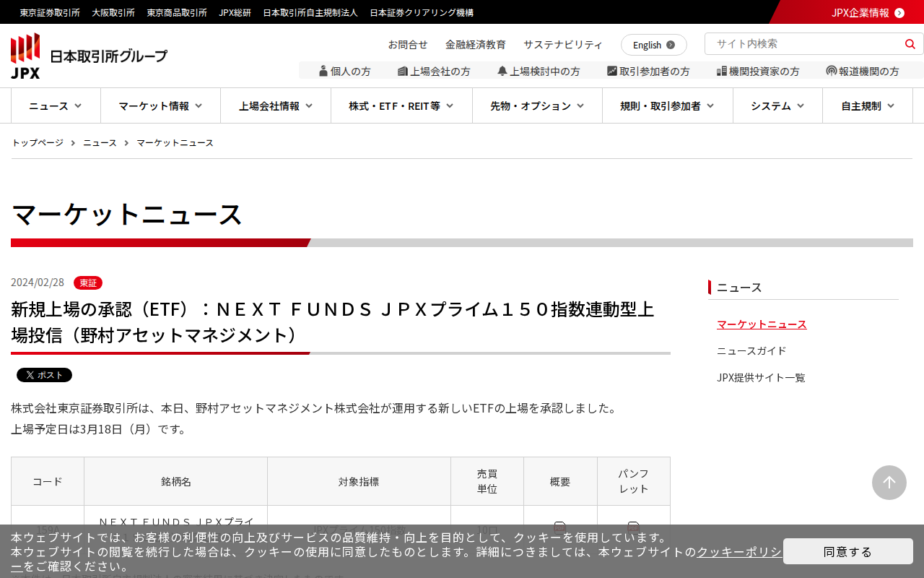Click the search magnifier icon
Screen dimensions: 924x578
[x=910, y=44]
